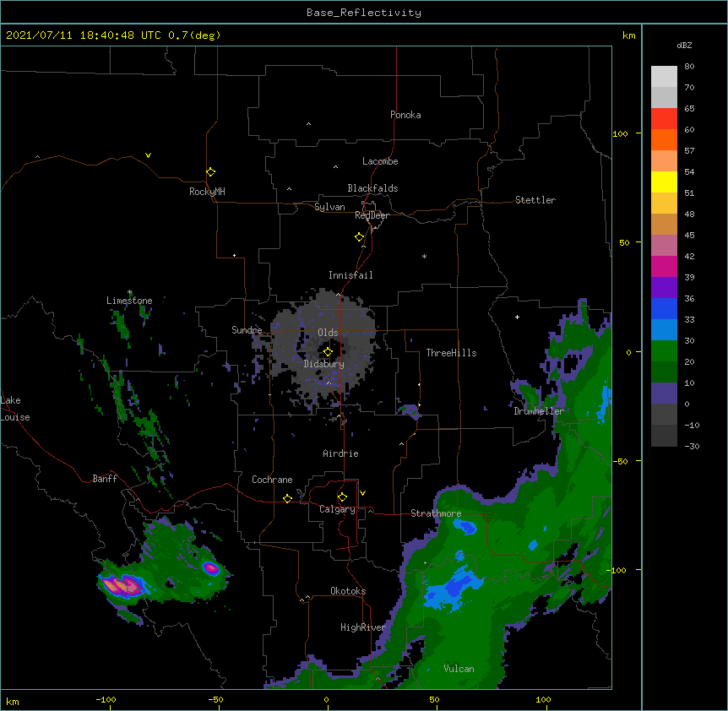This screenshot has width=728, height=711.
Task: Click the radar-site diamond between Olds and Didsbury
Action: point(328,352)
